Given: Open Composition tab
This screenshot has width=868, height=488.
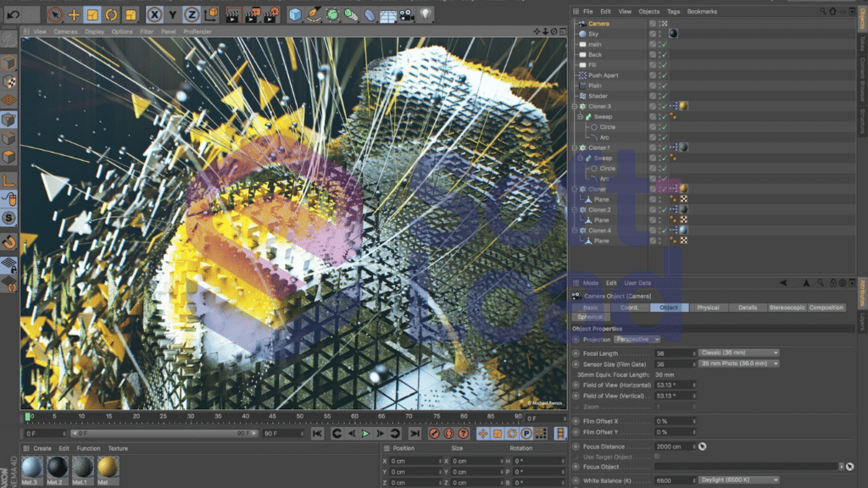Looking at the screenshot, I should click(x=826, y=307).
